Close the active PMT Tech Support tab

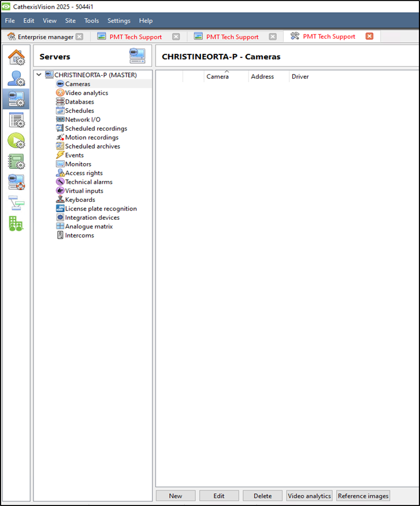point(369,36)
